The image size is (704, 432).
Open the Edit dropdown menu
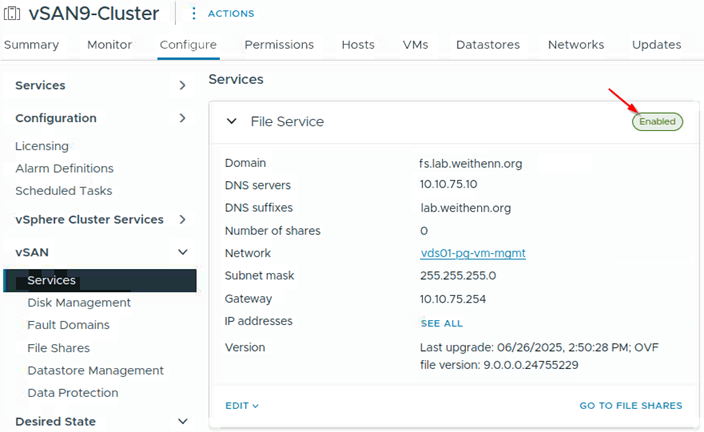(x=242, y=406)
